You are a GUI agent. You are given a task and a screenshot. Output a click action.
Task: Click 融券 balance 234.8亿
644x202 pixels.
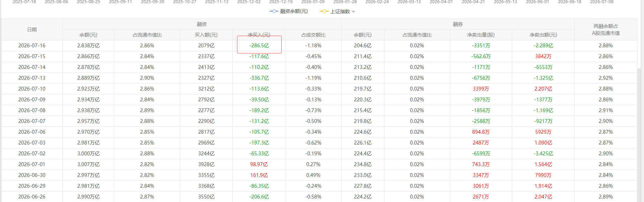click(362, 164)
